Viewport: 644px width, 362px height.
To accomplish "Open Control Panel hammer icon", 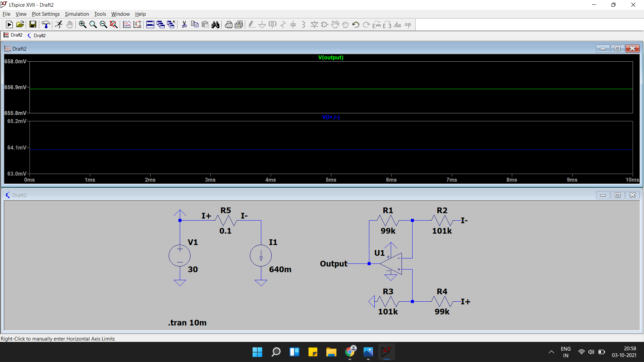I will [x=46, y=24].
